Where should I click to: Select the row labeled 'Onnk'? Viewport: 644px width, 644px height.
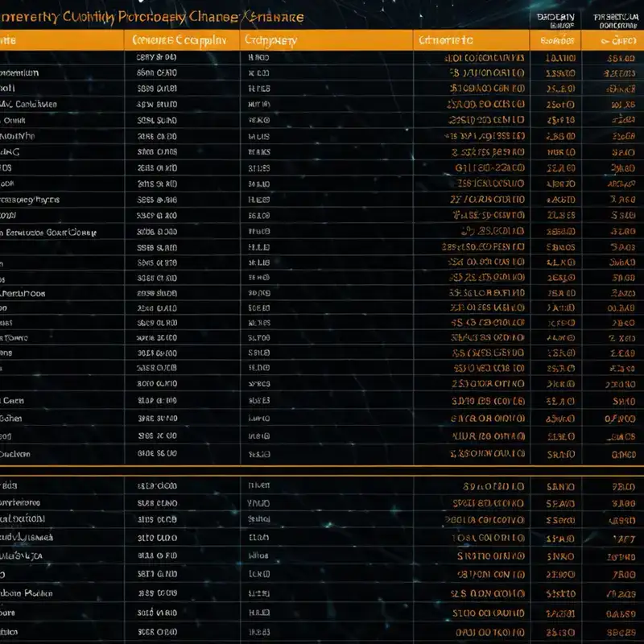coord(322,120)
